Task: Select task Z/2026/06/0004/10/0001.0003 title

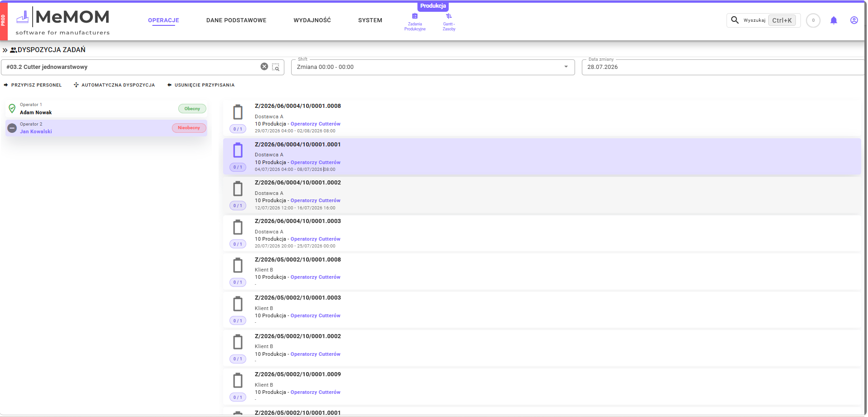Action: pyautogui.click(x=298, y=221)
